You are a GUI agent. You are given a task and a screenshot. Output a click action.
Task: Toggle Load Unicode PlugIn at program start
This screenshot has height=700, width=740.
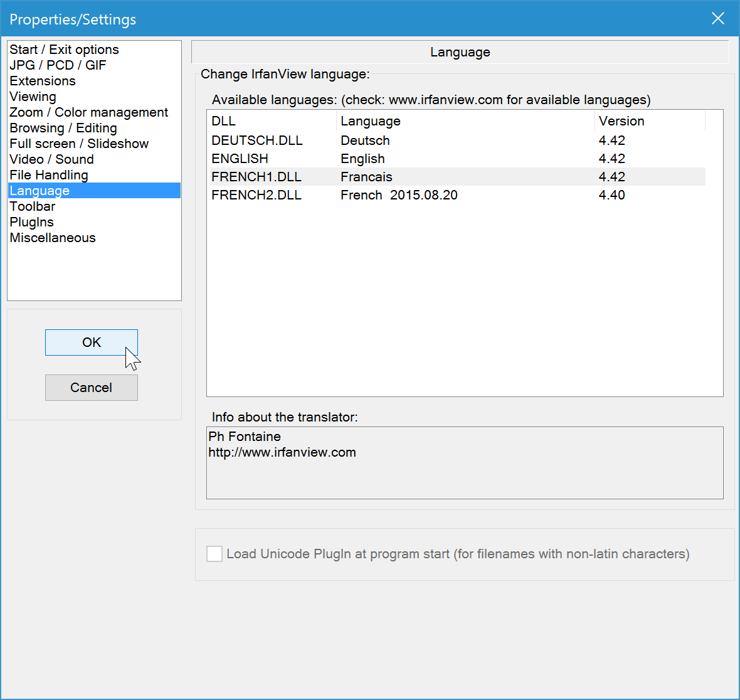point(214,554)
